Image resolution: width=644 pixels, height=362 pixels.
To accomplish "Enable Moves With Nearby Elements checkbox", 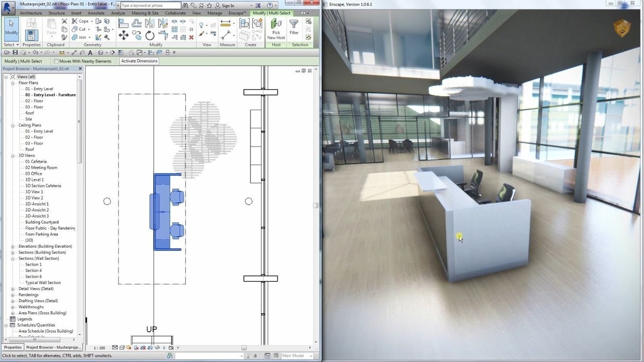I will tap(56, 61).
